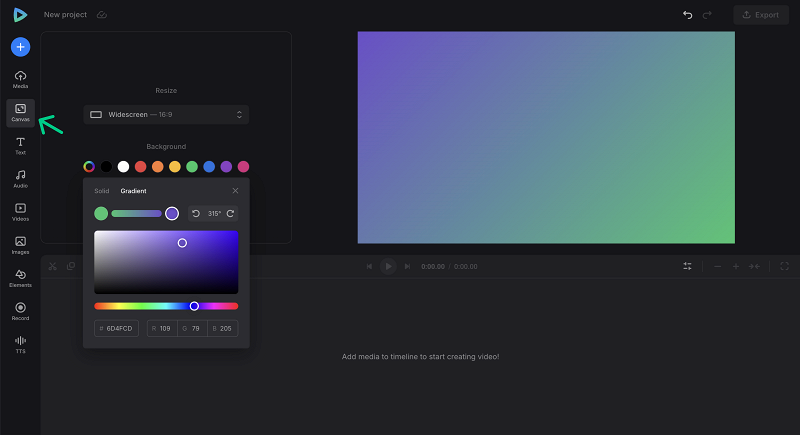The image size is (800, 435).
Task: Select the yellow background swatch
Action: [175, 167]
